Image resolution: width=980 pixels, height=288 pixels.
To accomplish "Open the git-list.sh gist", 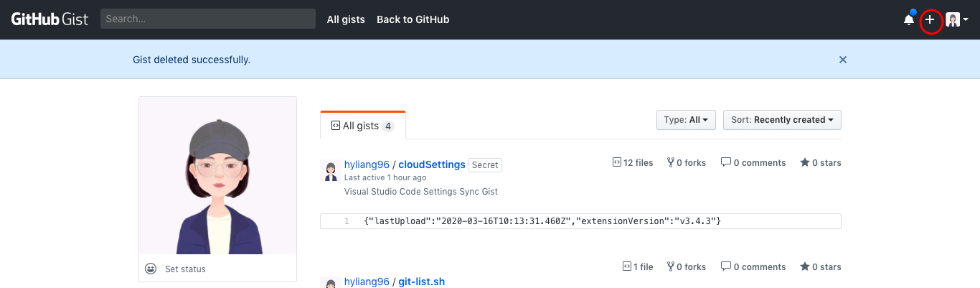I will (422, 282).
